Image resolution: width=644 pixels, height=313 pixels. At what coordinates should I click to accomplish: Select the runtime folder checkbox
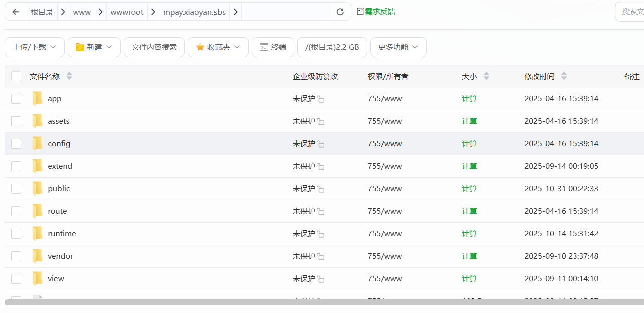point(16,233)
